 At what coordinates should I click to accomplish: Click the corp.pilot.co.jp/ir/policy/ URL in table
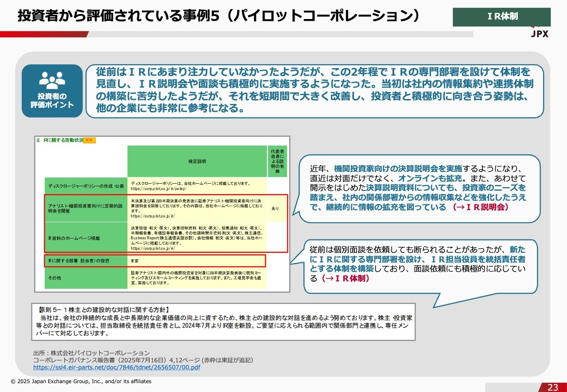click(x=153, y=188)
